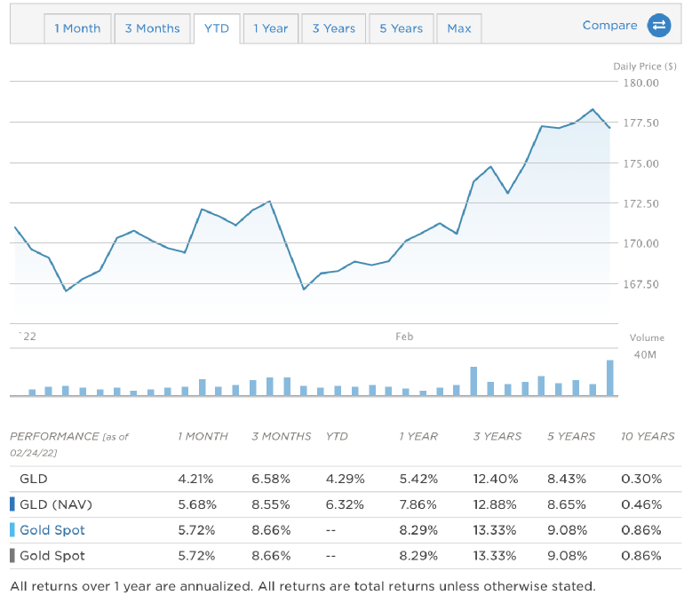The width and height of the screenshot is (700, 603).
Task: Click the Volume chart label
Action: click(647, 337)
